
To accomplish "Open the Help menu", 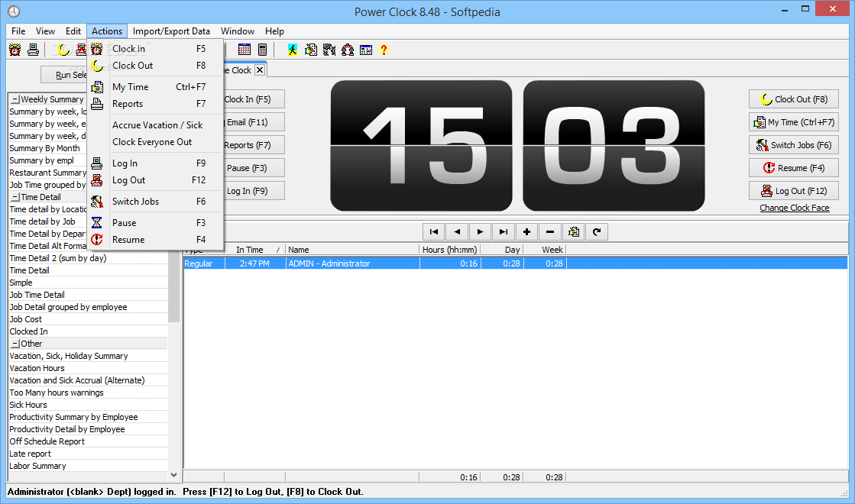I will (x=274, y=31).
